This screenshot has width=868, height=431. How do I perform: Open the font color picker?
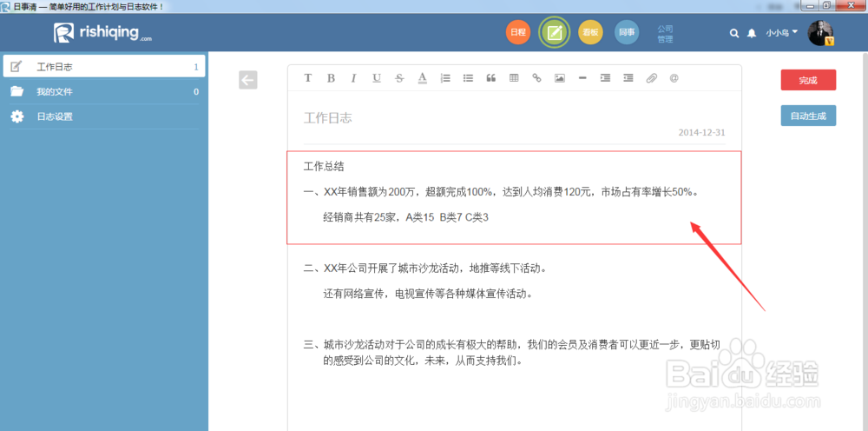click(x=423, y=78)
